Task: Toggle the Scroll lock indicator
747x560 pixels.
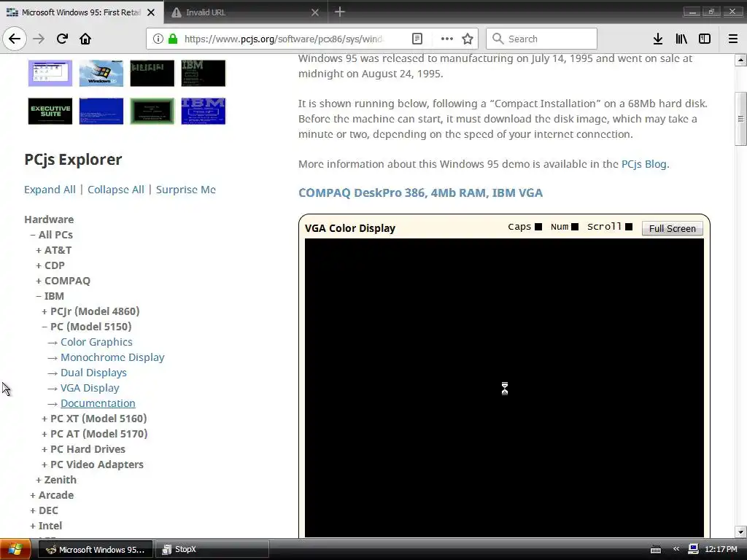Action: (629, 227)
